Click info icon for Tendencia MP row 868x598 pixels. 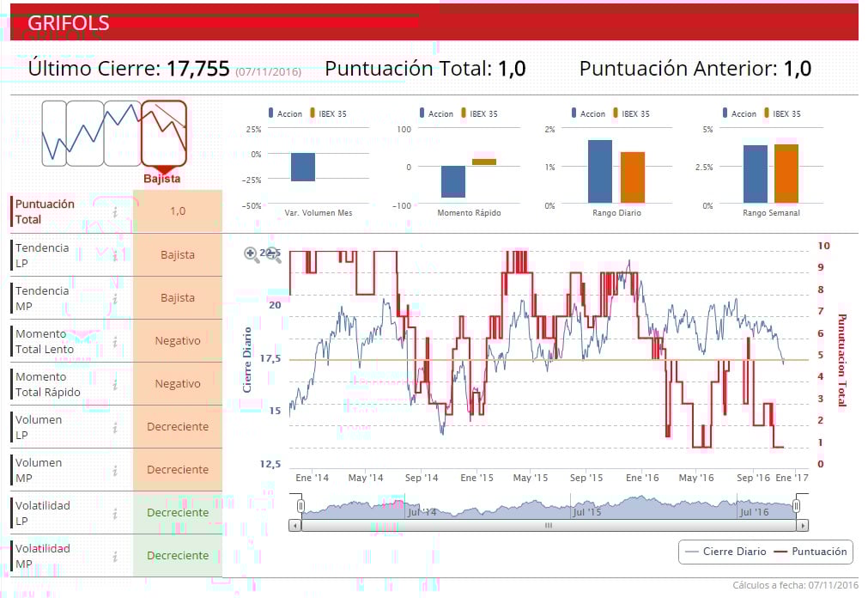(115, 299)
